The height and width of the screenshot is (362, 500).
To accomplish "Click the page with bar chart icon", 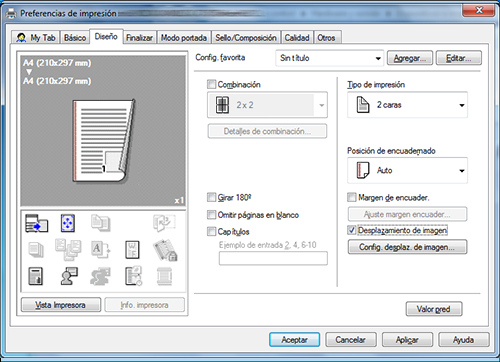I will pos(36,276).
